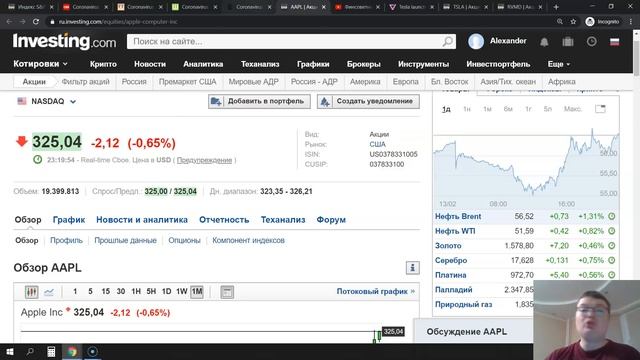Click browser back arrow

click(x=9, y=22)
